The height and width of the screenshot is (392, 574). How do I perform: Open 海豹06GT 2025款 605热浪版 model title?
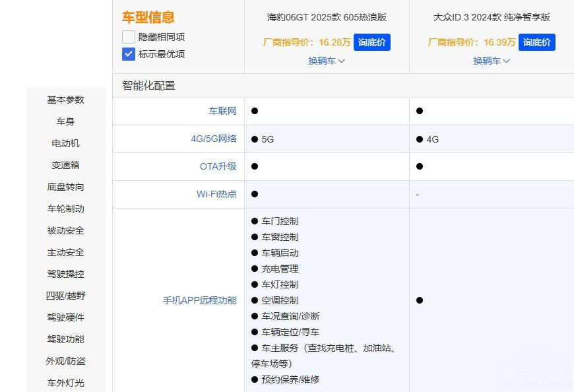click(327, 17)
